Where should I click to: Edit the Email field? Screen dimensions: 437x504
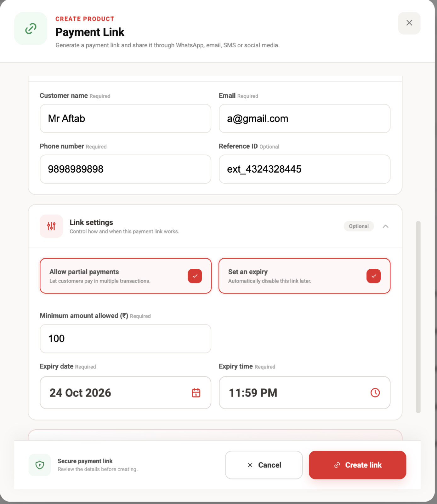click(x=304, y=118)
